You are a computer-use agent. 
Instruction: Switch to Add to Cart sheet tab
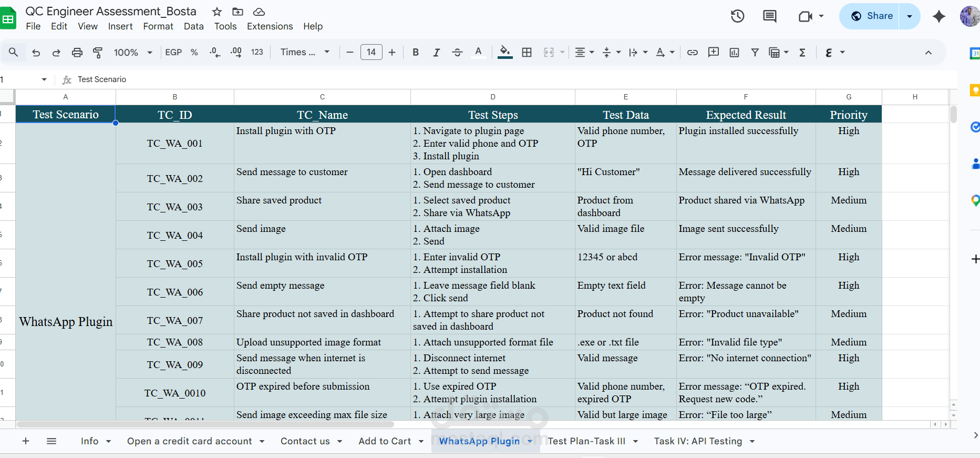point(385,441)
